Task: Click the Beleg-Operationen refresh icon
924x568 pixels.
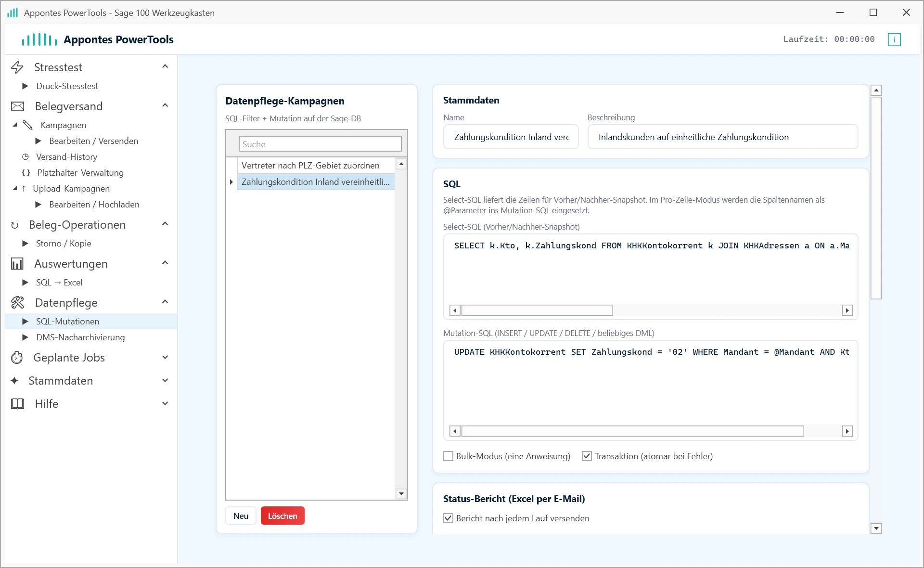Action: [x=15, y=225]
